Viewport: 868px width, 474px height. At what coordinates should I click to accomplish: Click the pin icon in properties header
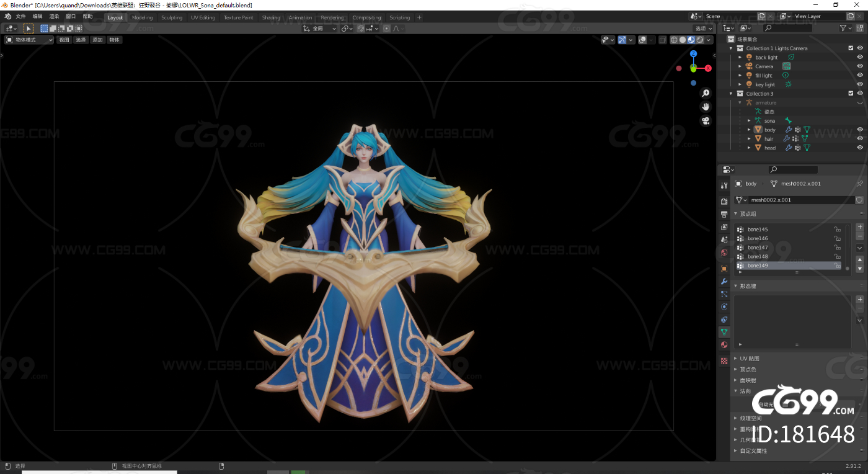[859, 184]
